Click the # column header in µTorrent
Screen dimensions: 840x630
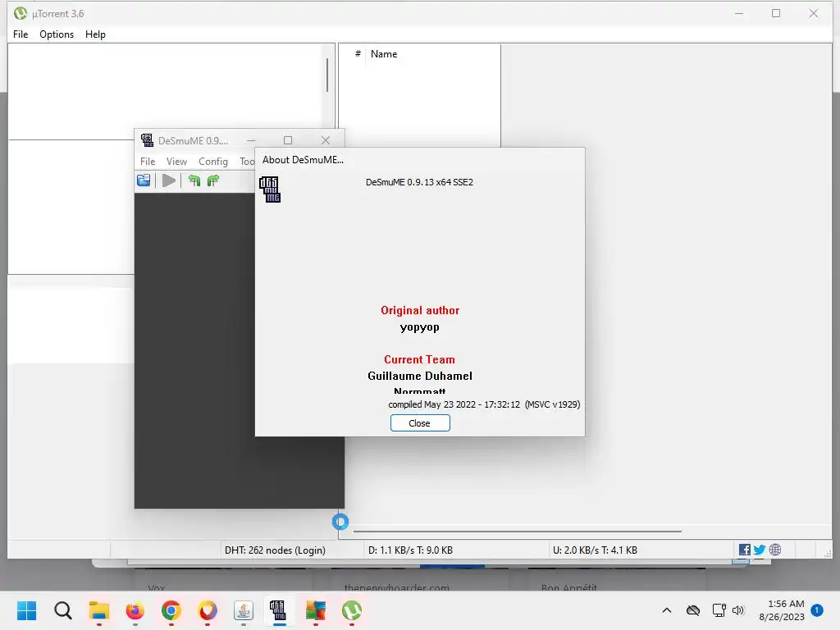click(x=358, y=54)
